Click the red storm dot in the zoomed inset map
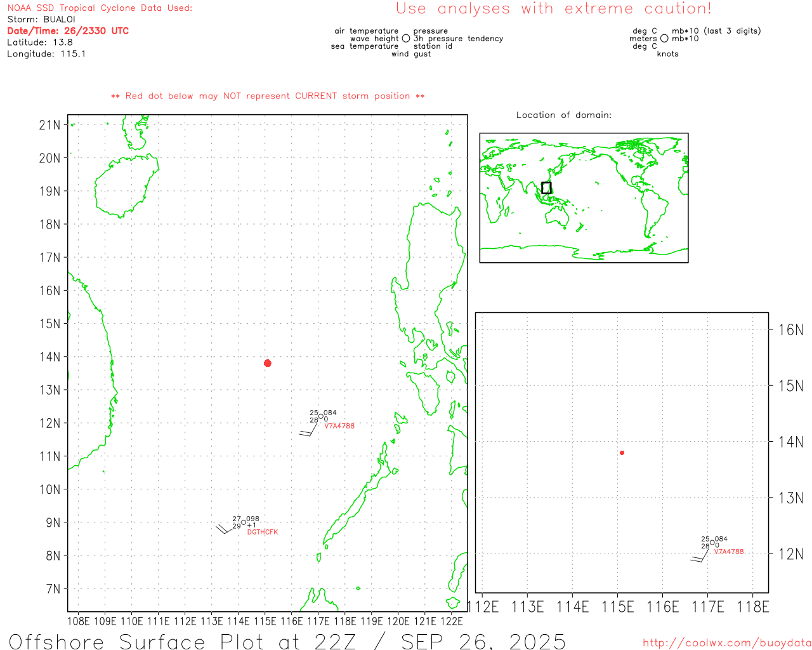The width and height of the screenshot is (812, 650). pos(622,453)
